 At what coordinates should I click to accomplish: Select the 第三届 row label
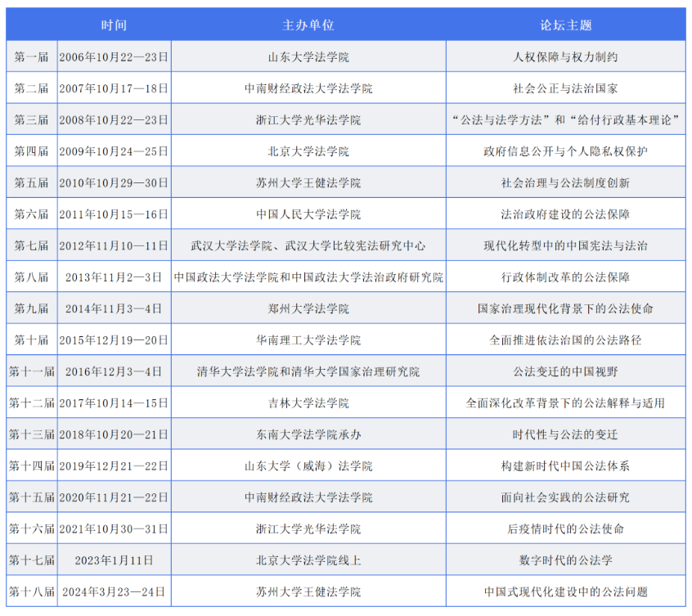coord(31,119)
